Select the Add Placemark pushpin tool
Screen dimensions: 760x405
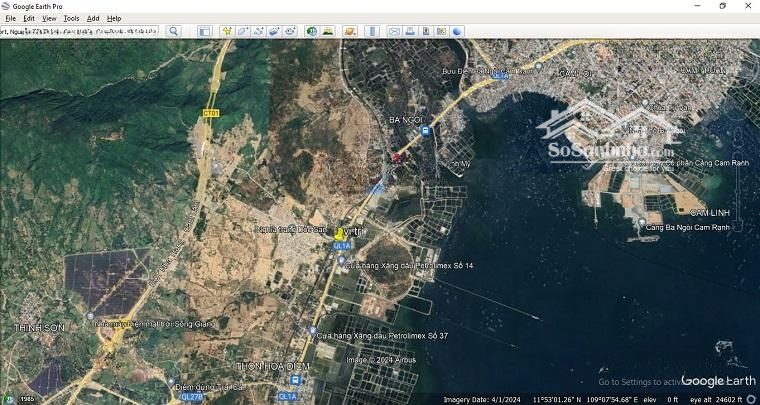[226, 31]
